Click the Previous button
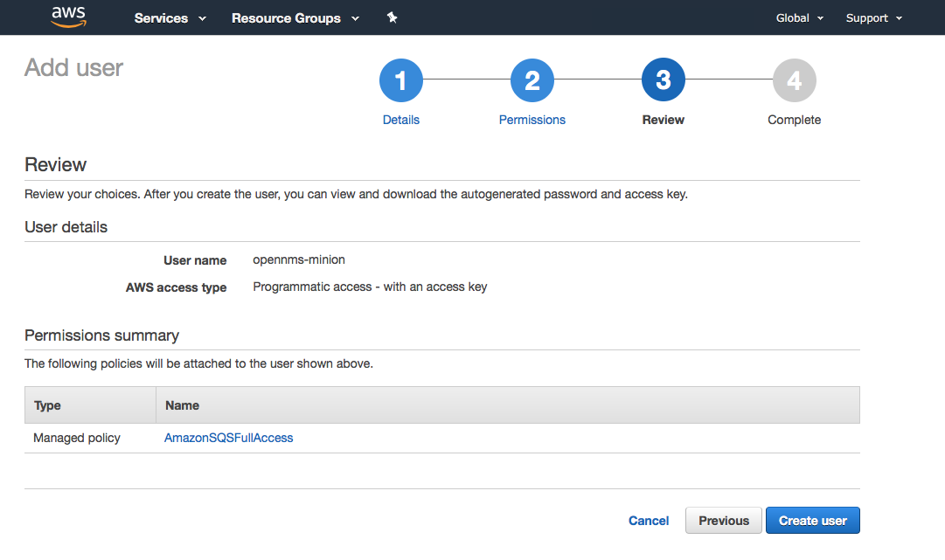 723,520
